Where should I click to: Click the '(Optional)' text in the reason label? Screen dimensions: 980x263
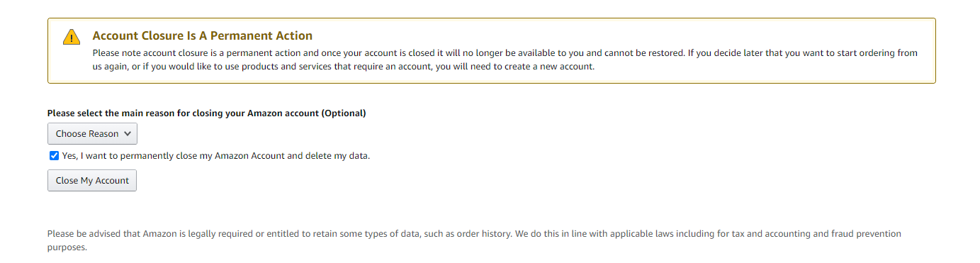tap(344, 113)
